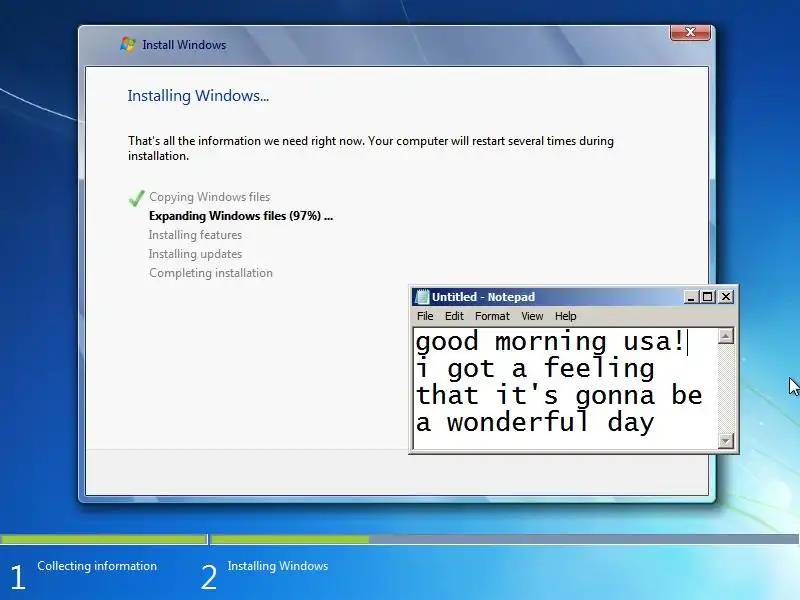800x600 pixels.
Task: Close the Untitled Notepad window
Action: [726, 297]
